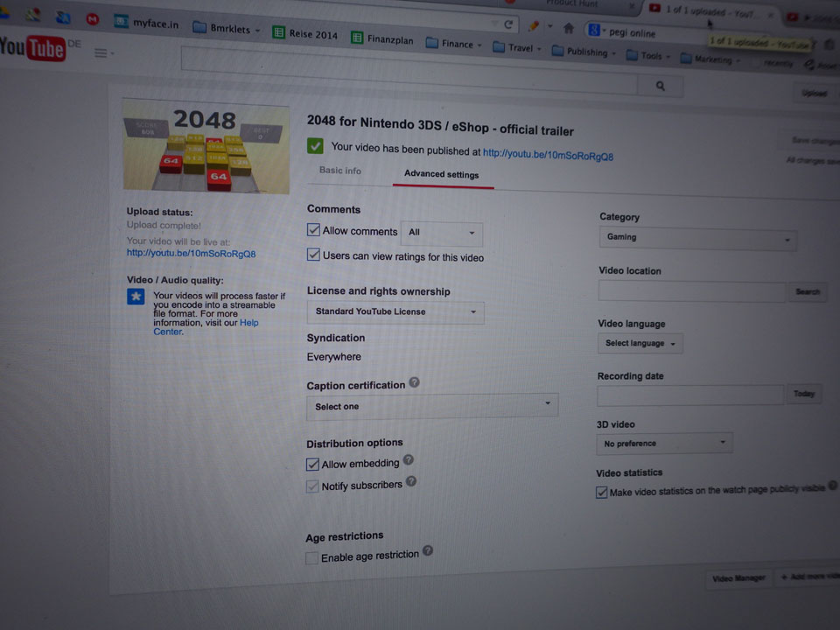Open the YouTube guide hamburger menu
The image size is (840, 630).
(102, 53)
